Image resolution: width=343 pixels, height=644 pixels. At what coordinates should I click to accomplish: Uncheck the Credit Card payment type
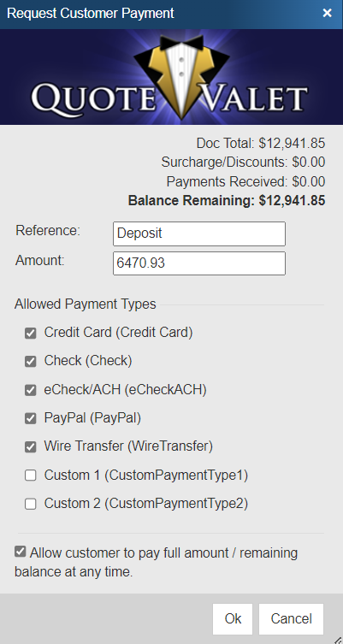coord(31,333)
